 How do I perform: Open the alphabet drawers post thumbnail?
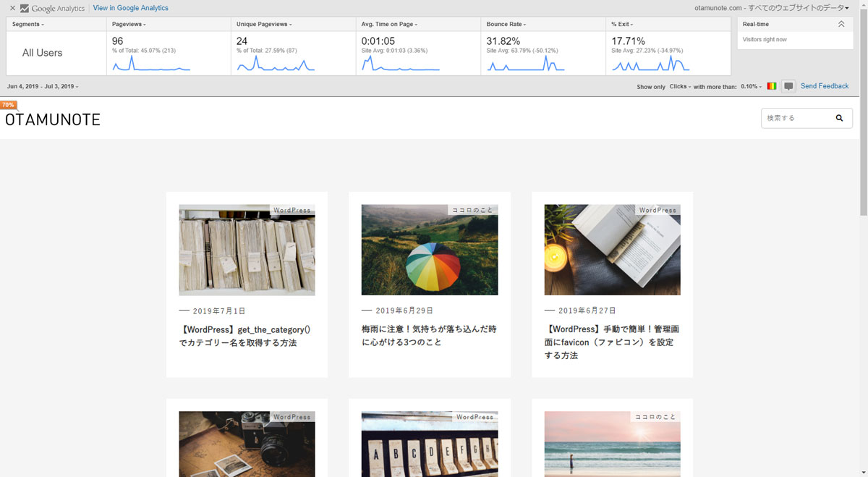click(430, 444)
